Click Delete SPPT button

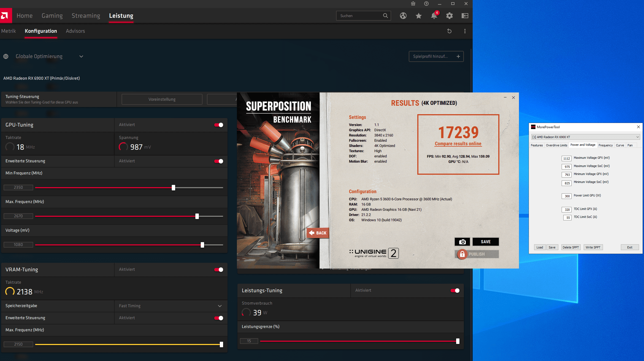571,247
